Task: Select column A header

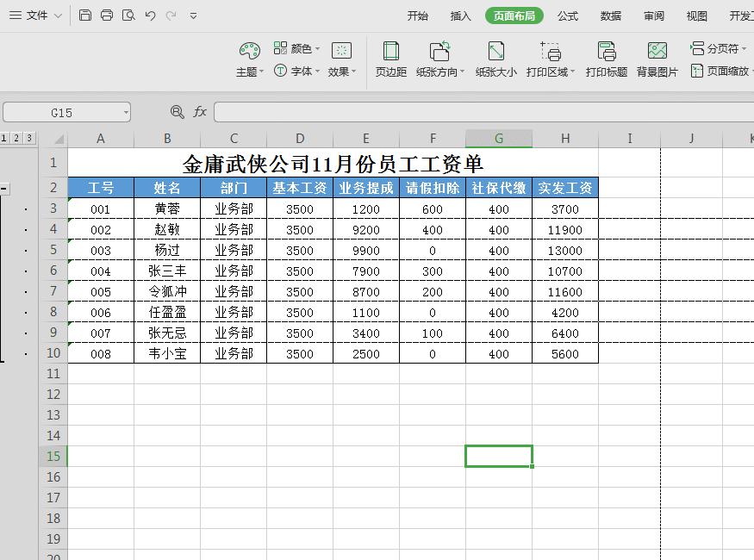Action: pyautogui.click(x=101, y=139)
